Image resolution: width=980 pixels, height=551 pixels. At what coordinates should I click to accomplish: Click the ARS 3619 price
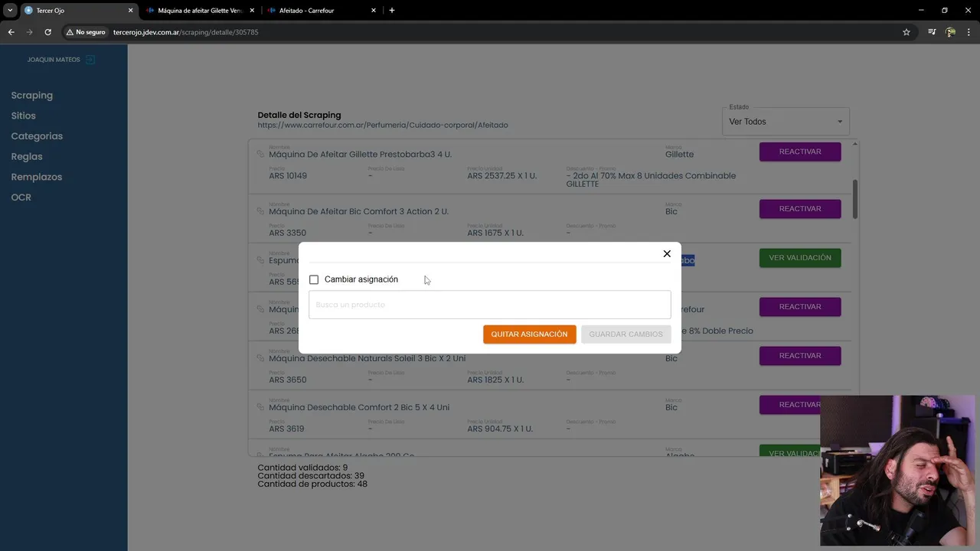pos(287,429)
